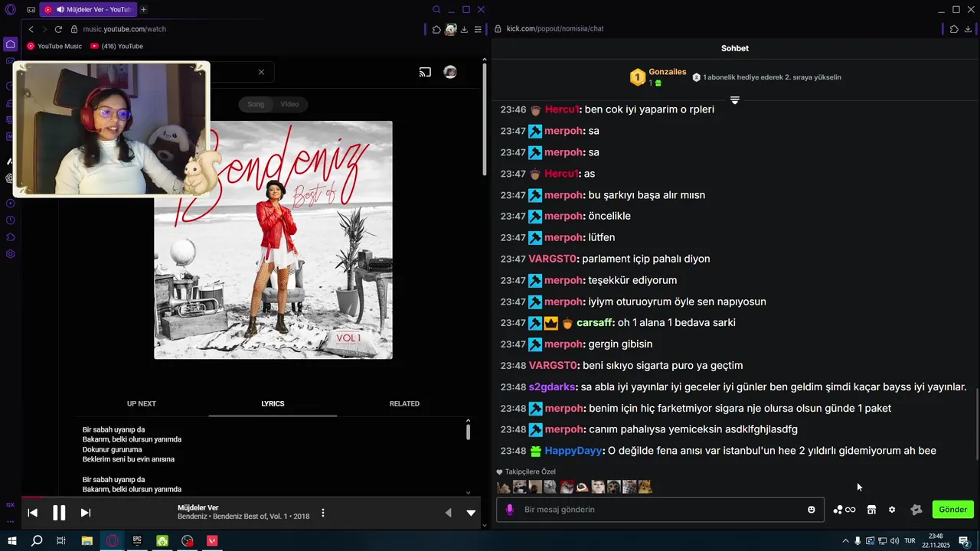Image resolution: width=980 pixels, height=551 pixels.
Task: Collapse the player page with the down triangle
Action: (x=472, y=513)
